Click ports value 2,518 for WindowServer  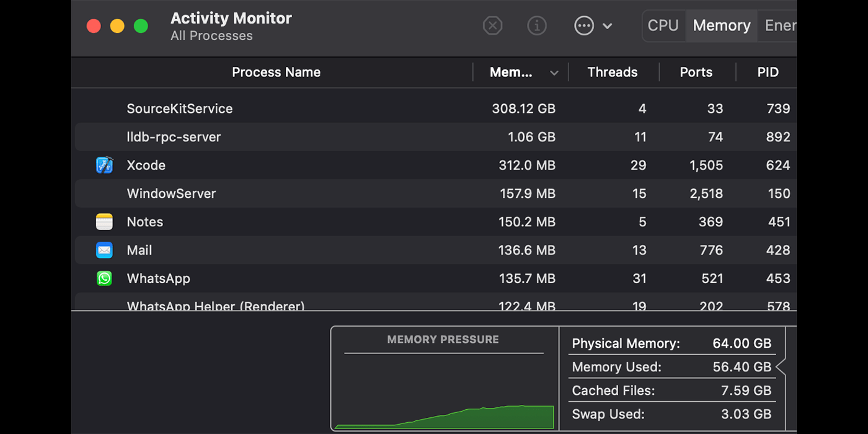pyautogui.click(x=706, y=193)
